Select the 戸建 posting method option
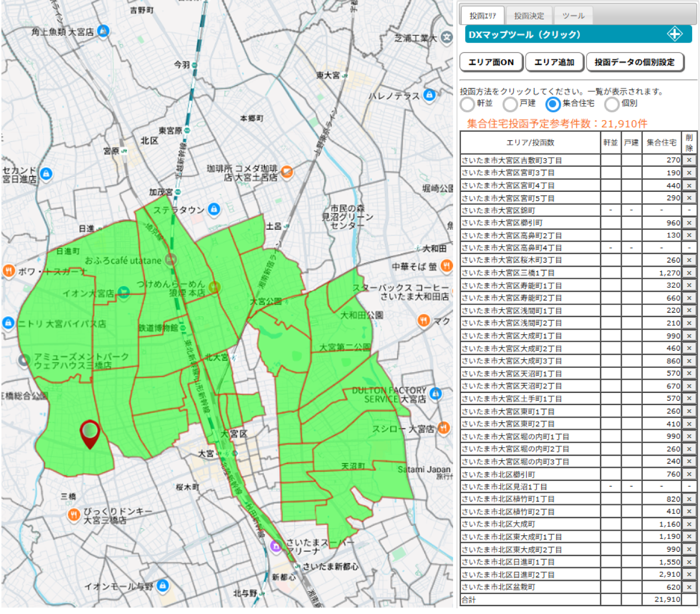Viewport: 700px width, 614px height. (x=510, y=104)
